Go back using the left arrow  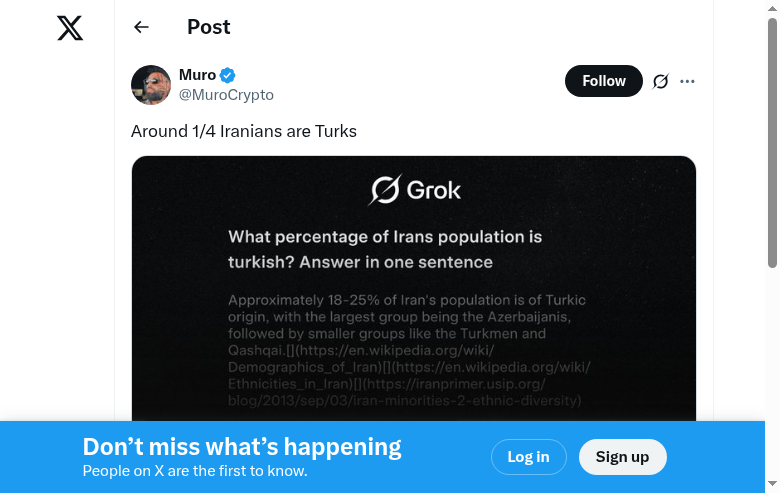[x=141, y=27]
